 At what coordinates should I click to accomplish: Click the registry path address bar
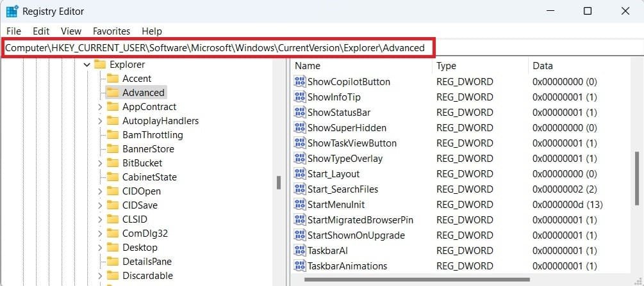click(322, 48)
